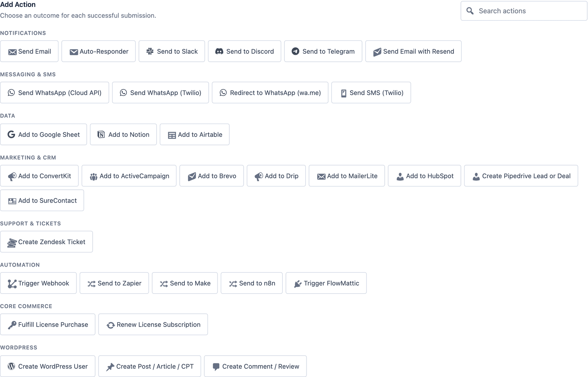Click the NOTIFICATIONS section heading
The image size is (588, 377).
tap(23, 33)
